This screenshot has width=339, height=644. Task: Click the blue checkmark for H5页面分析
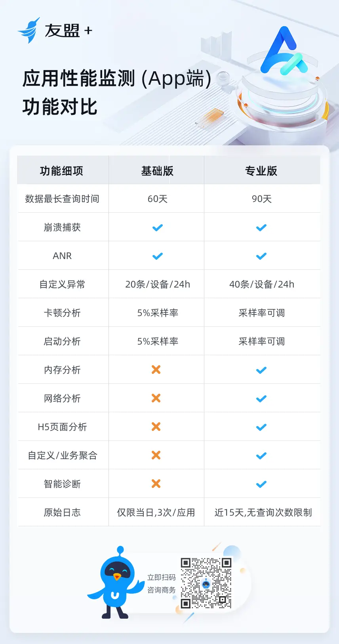click(x=261, y=427)
